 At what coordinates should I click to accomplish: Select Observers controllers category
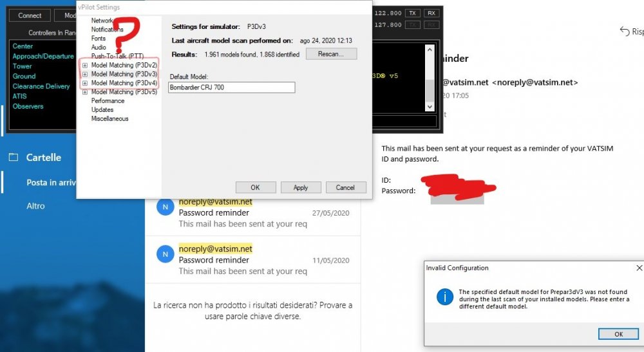28,106
